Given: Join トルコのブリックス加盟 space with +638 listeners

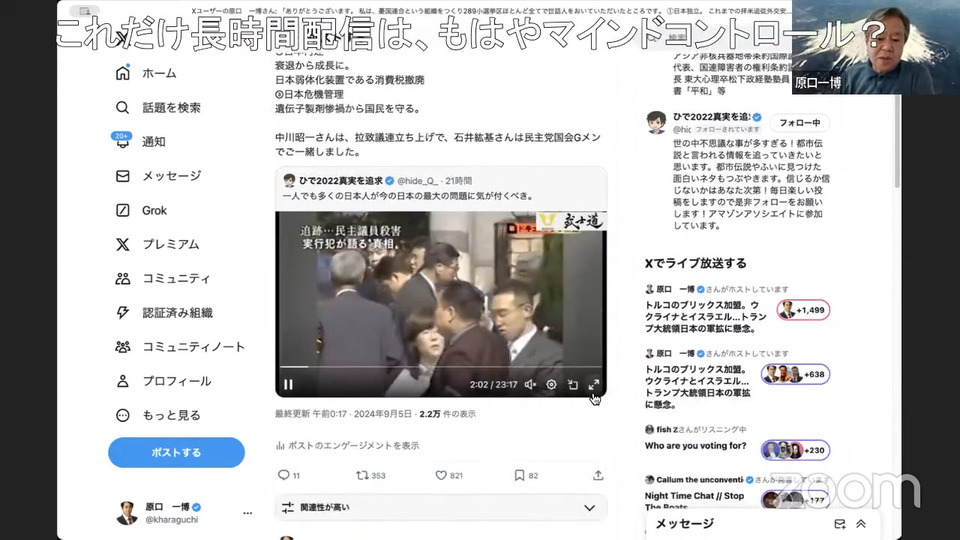Looking at the screenshot, I should tap(795, 374).
